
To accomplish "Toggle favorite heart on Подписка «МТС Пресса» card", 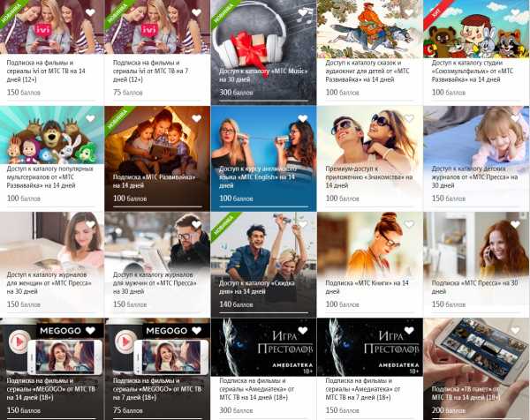I will click(x=514, y=225).
